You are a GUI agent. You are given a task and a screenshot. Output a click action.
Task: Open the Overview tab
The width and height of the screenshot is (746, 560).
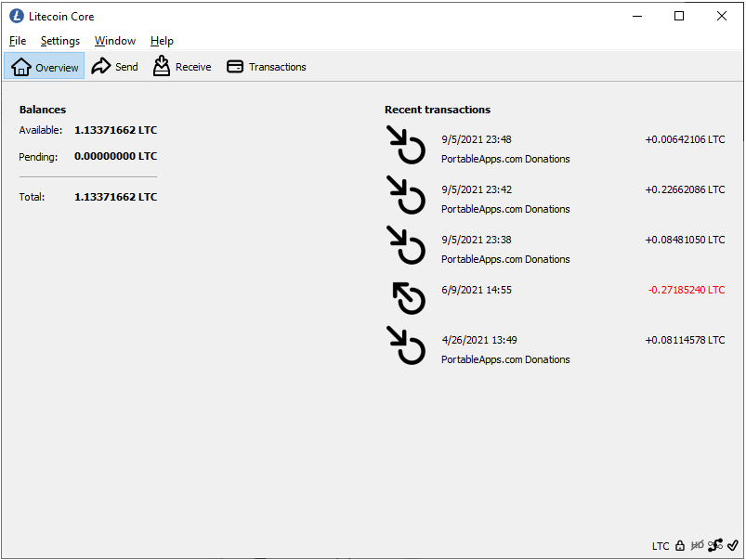(45, 67)
